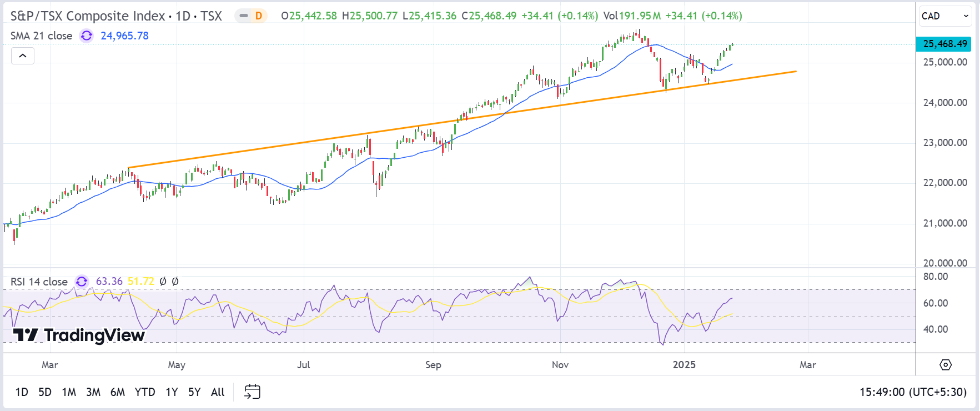Screen dimensions: 980x411
Task: Open the TradingView logo link
Action: click(79, 335)
